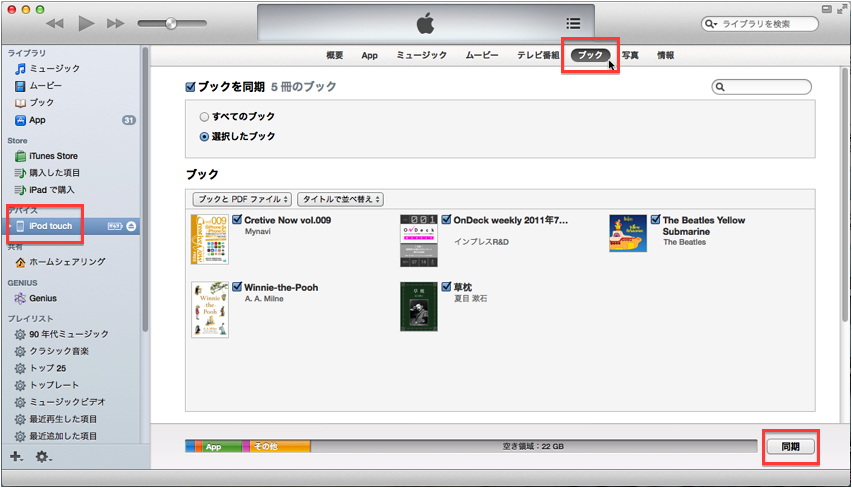Click the fast-forward playback button
852x488 pixels.
click(115, 23)
